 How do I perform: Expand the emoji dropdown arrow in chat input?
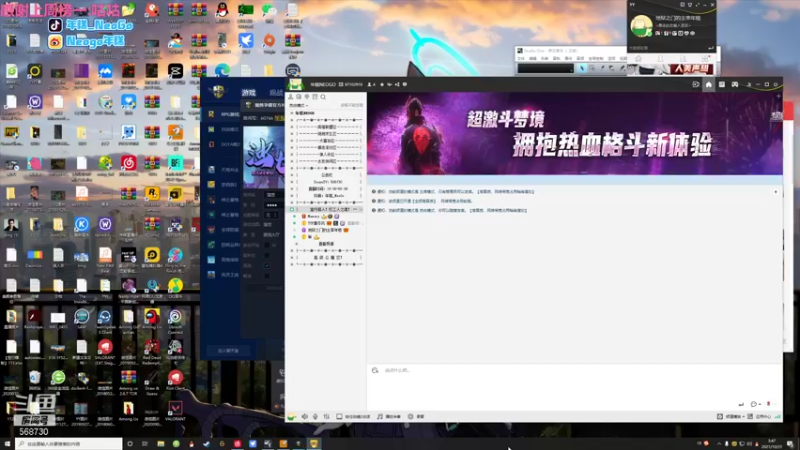click(x=760, y=405)
